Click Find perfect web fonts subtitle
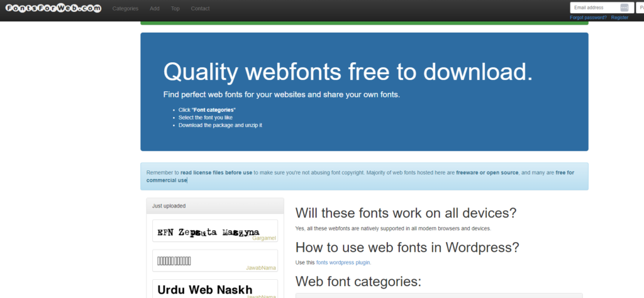644x298 pixels. pyautogui.click(x=281, y=95)
